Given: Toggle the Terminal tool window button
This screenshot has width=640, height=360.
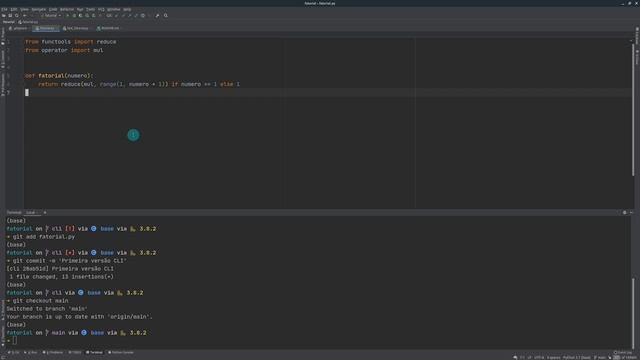Looking at the screenshot, I should coord(94,352).
